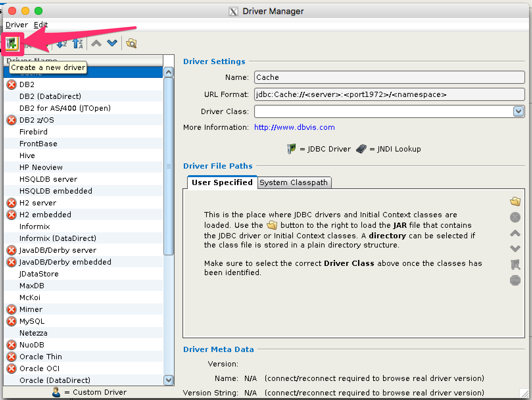The image size is (532, 400).
Task: Switch to System Classpath tab
Action: tap(294, 182)
